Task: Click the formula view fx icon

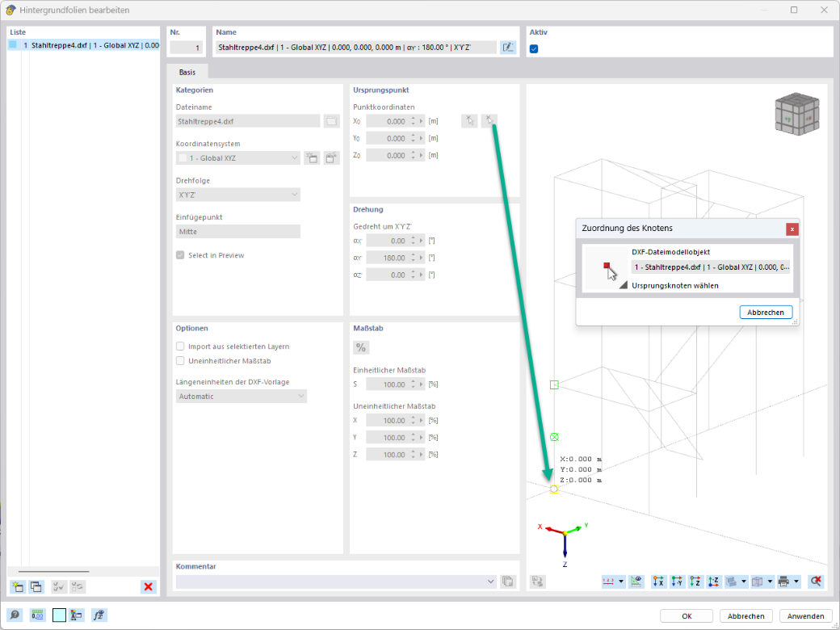Action: (99, 615)
